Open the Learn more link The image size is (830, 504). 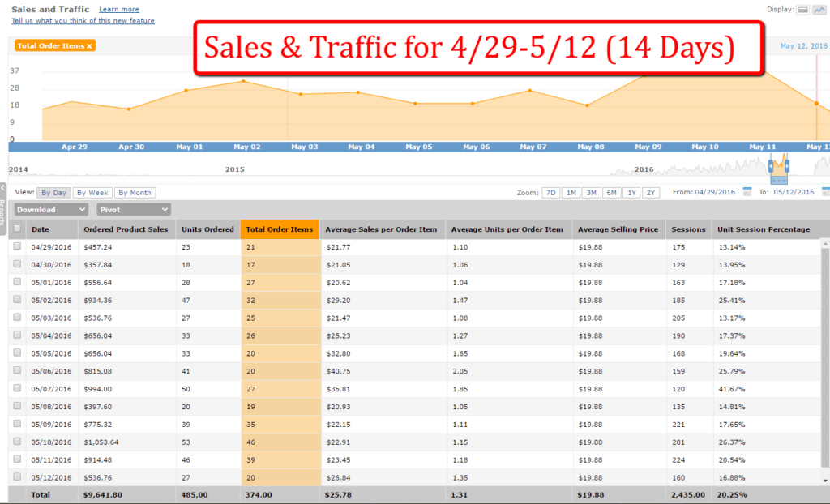[x=118, y=8]
